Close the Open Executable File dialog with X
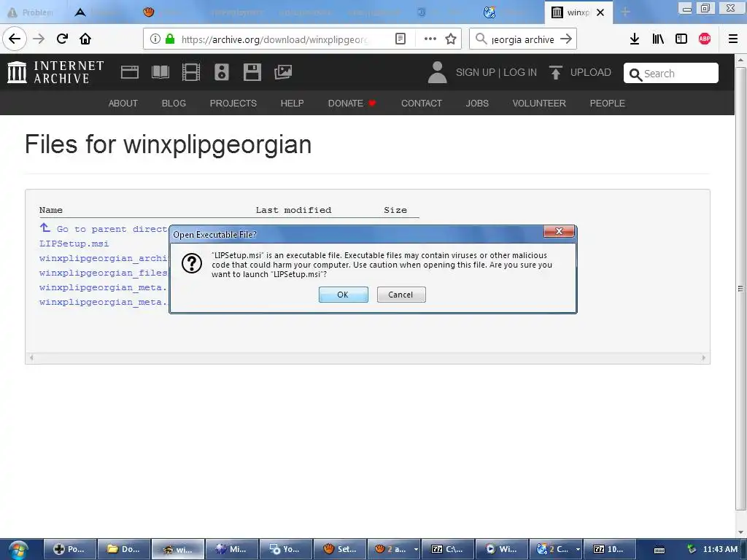747x560 pixels. click(x=559, y=231)
